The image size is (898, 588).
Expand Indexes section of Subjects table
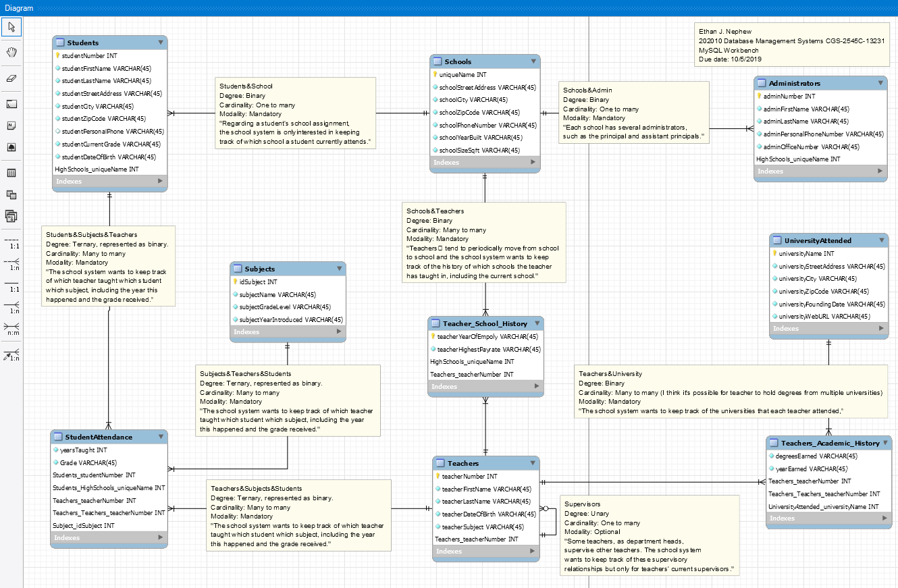coord(340,332)
